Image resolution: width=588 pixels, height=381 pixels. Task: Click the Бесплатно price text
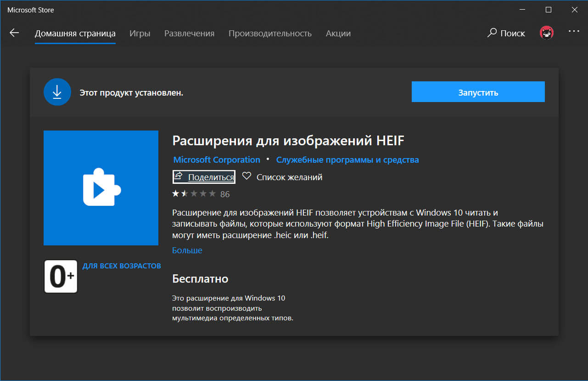pos(200,279)
